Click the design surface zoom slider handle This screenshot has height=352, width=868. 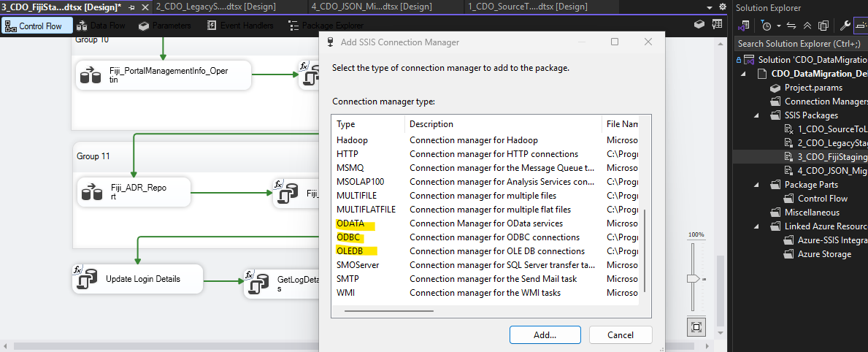pos(694,278)
